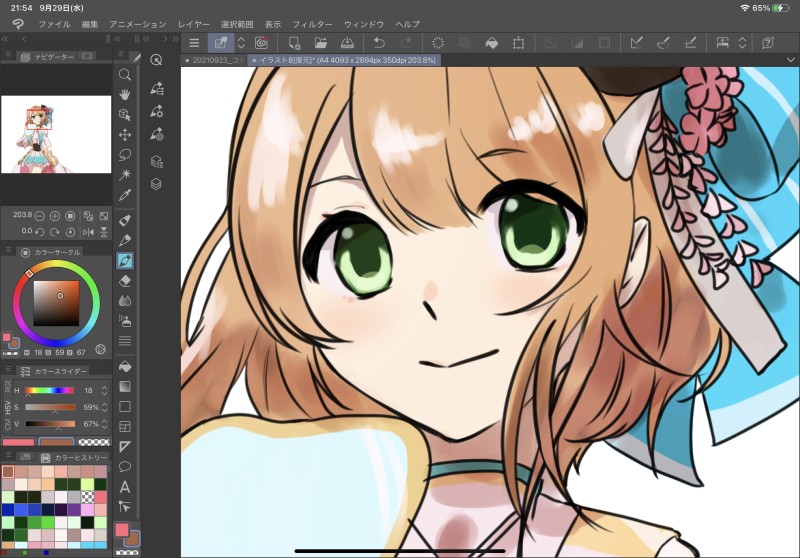
Task: Click the Clear selection dotted circle icon
Action: tap(438, 43)
